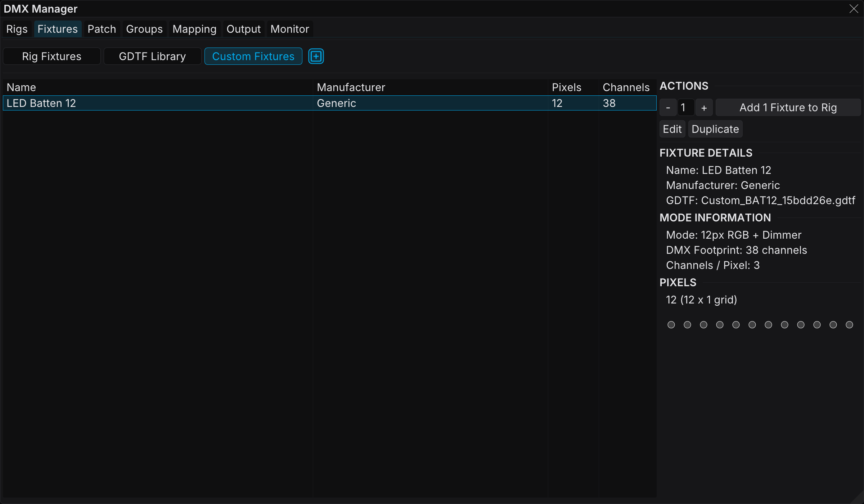Show the Rig Fixtures list

52,57
